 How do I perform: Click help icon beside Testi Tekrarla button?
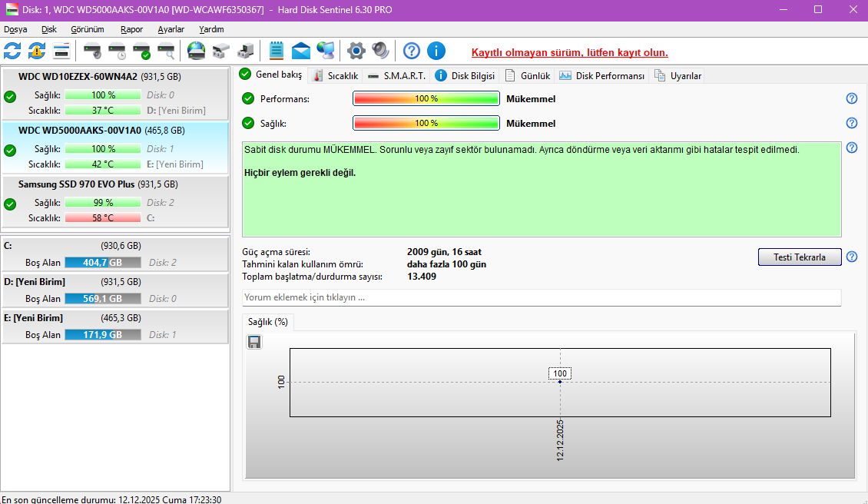pos(852,257)
